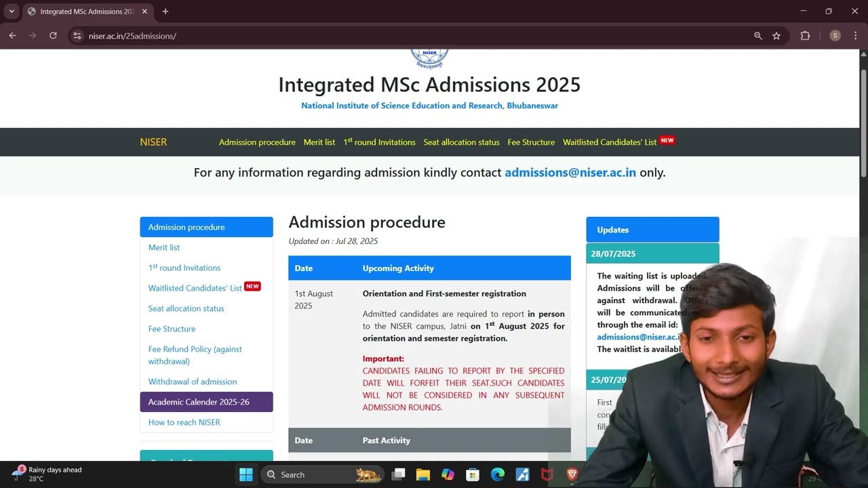This screenshot has width=868, height=488.
Task: Select Merit list in the sidebar
Action: coord(164,247)
